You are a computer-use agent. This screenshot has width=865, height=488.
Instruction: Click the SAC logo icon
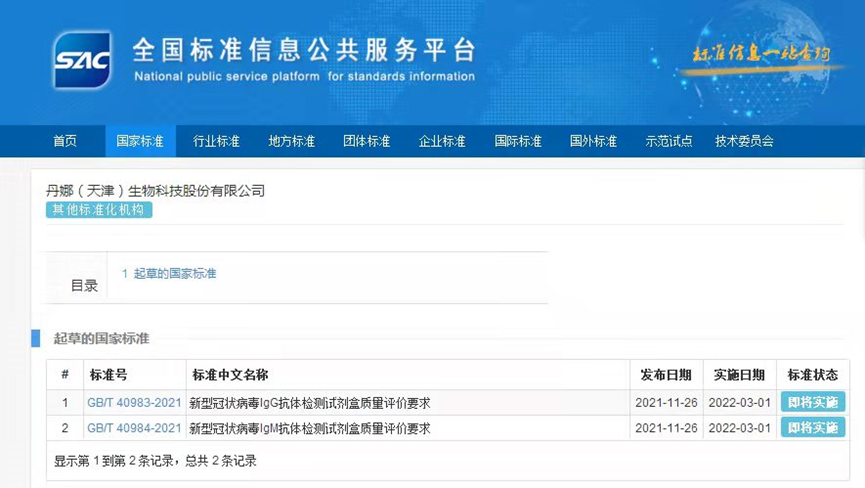(x=82, y=60)
